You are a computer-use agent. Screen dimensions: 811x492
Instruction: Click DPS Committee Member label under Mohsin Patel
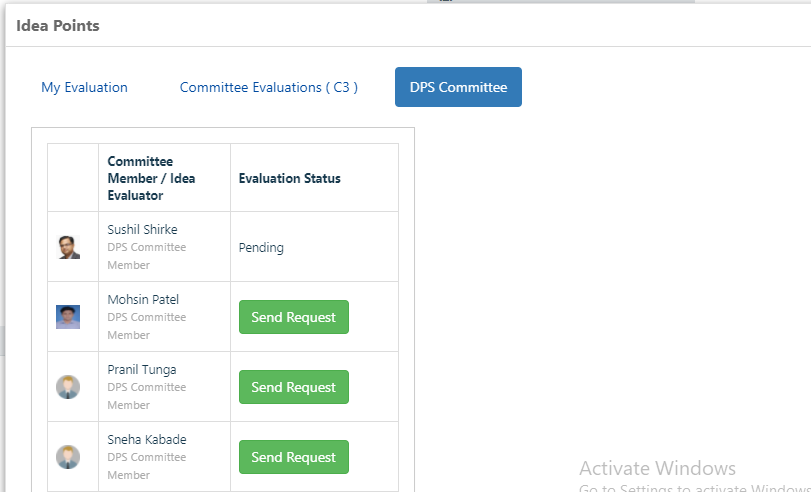pyautogui.click(x=147, y=326)
